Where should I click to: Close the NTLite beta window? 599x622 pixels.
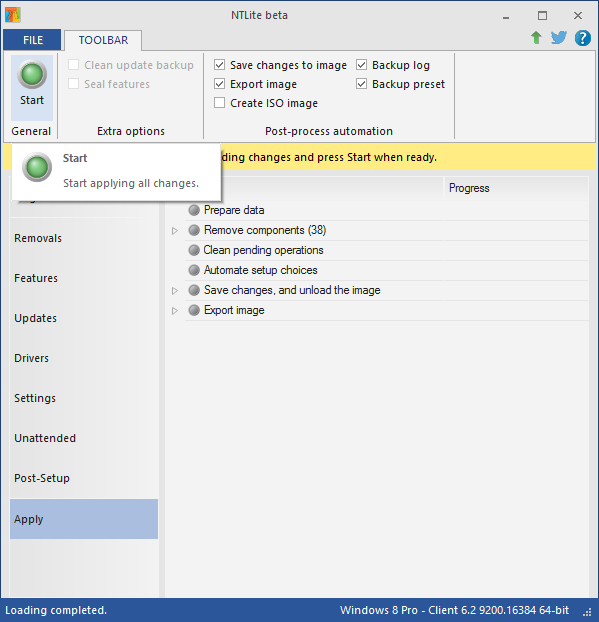pyautogui.click(x=578, y=16)
